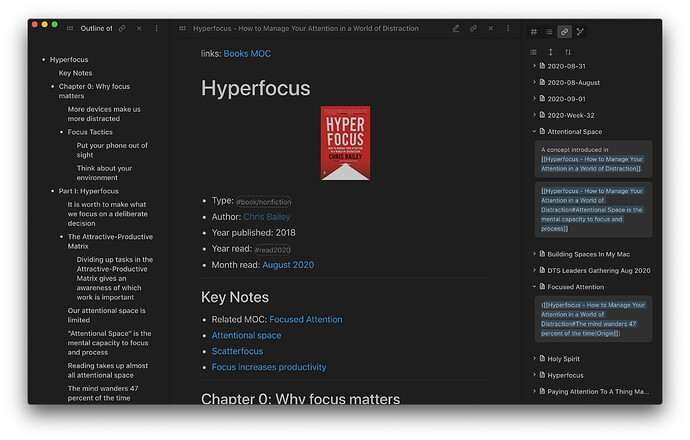Click file icon next to Attentional Space
Viewport: 690px width, 440px height.
[542, 131]
